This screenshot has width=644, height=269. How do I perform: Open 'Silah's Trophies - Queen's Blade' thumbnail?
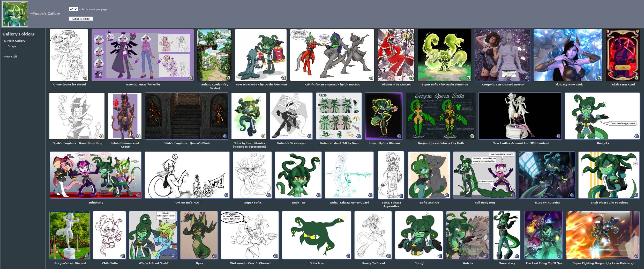(186, 116)
